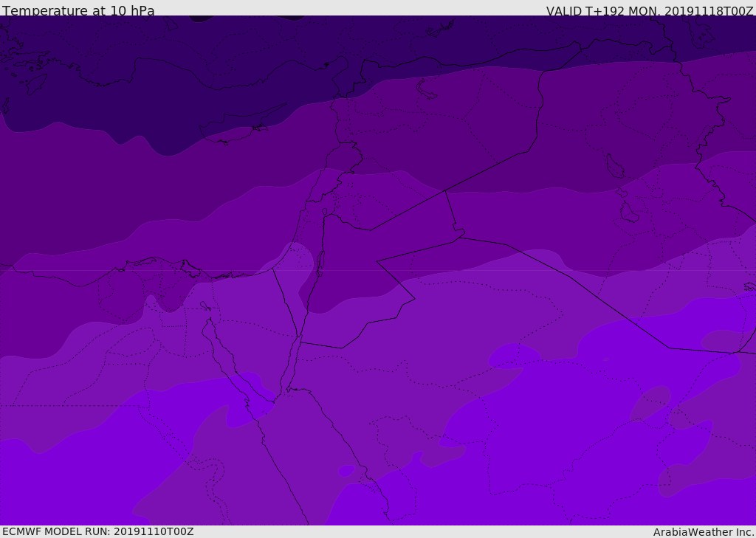
Task: Click the ECMWF MODEL RUN date text
Action: [97, 531]
